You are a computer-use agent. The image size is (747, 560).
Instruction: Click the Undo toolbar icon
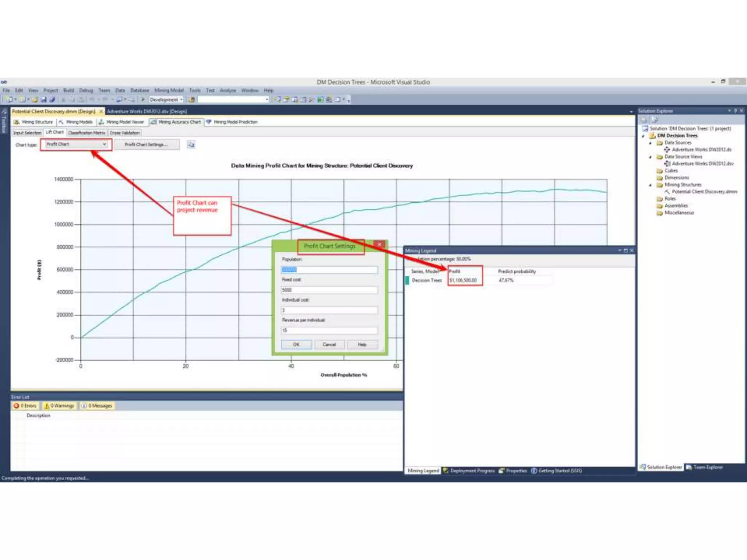pyautogui.click(x=92, y=99)
